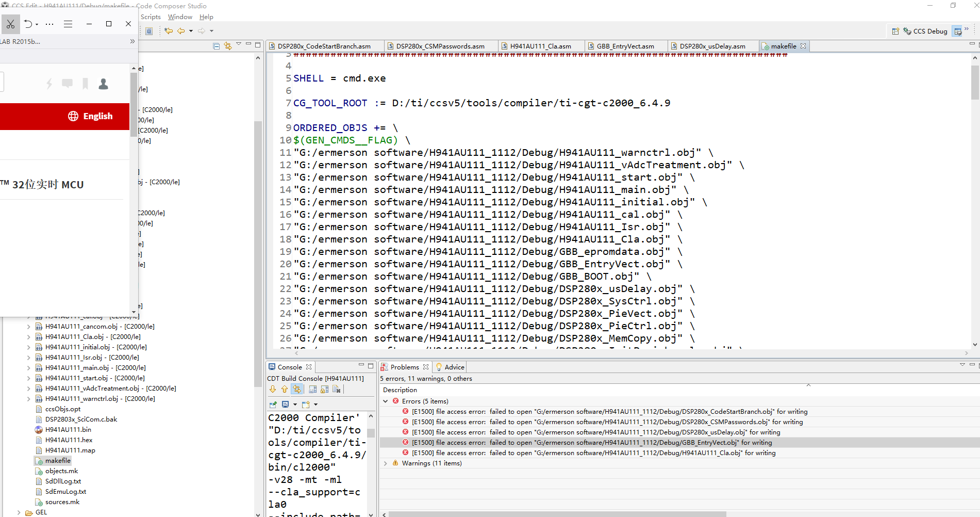Select the CCS Edit perspective icon
The height and width of the screenshot is (517, 980).
957,31
